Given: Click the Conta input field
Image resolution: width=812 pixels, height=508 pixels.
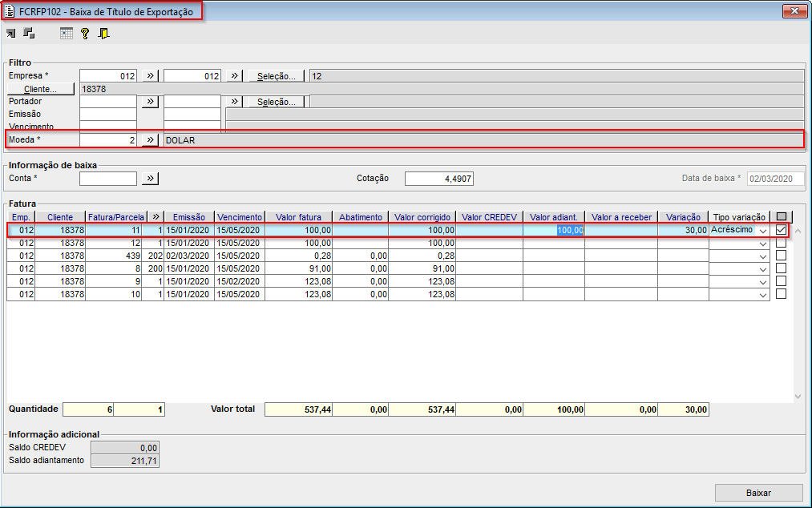Looking at the screenshot, I should pyautogui.click(x=108, y=179).
